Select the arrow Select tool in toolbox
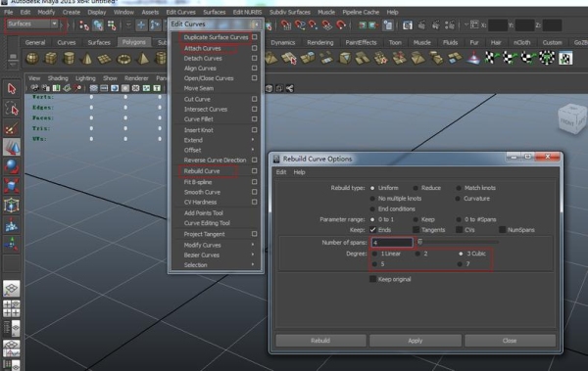This screenshot has width=588, height=371. [12, 89]
